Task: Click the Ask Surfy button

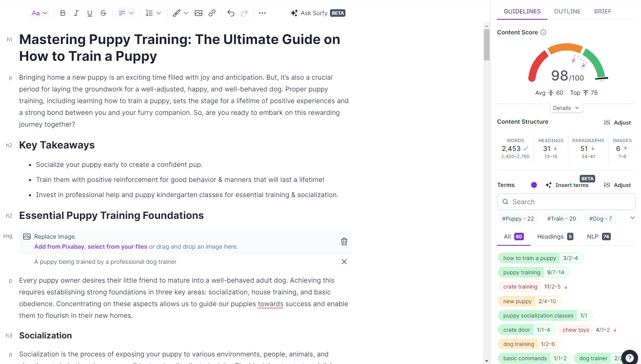Action: tap(318, 13)
